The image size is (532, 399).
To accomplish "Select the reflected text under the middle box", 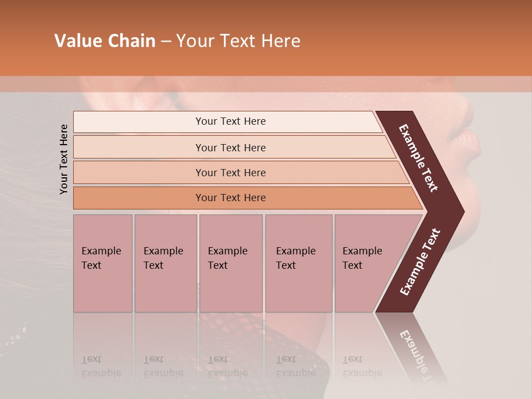I will point(228,366).
